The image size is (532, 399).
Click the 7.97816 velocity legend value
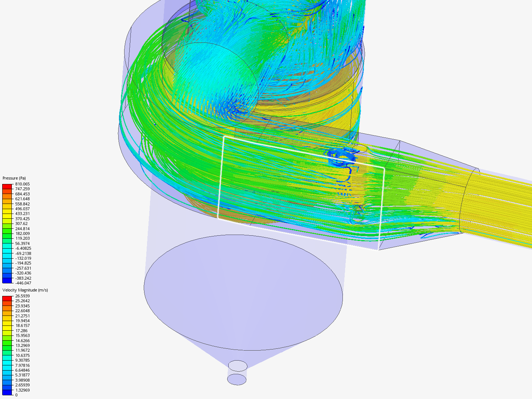pyautogui.click(x=23, y=365)
